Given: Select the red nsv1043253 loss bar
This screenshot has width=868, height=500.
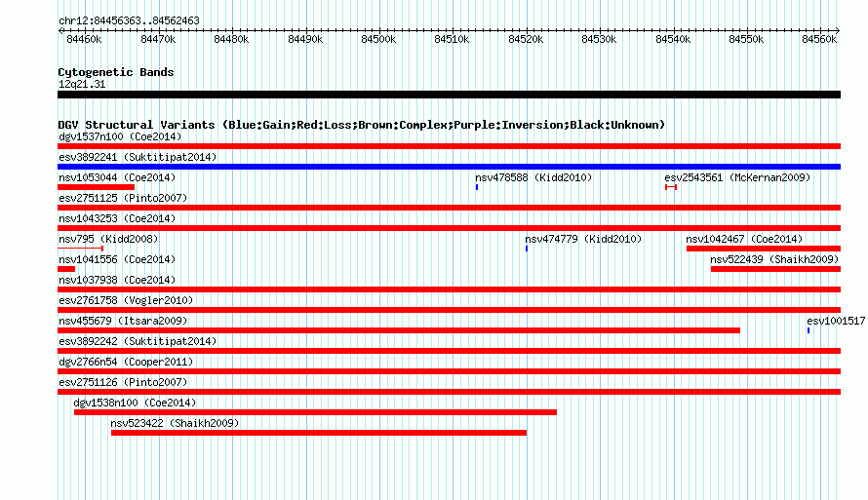Looking at the screenshot, I should pos(449,228).
